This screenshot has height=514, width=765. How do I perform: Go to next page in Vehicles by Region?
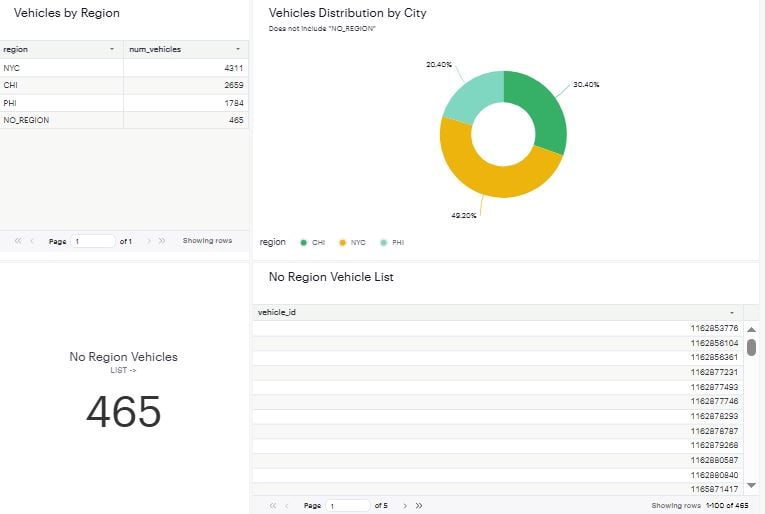(x=149, y=241)
